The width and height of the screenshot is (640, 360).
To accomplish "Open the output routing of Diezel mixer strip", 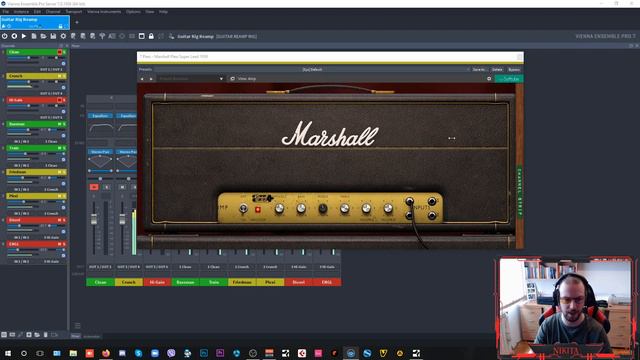I will pos(299,267).
